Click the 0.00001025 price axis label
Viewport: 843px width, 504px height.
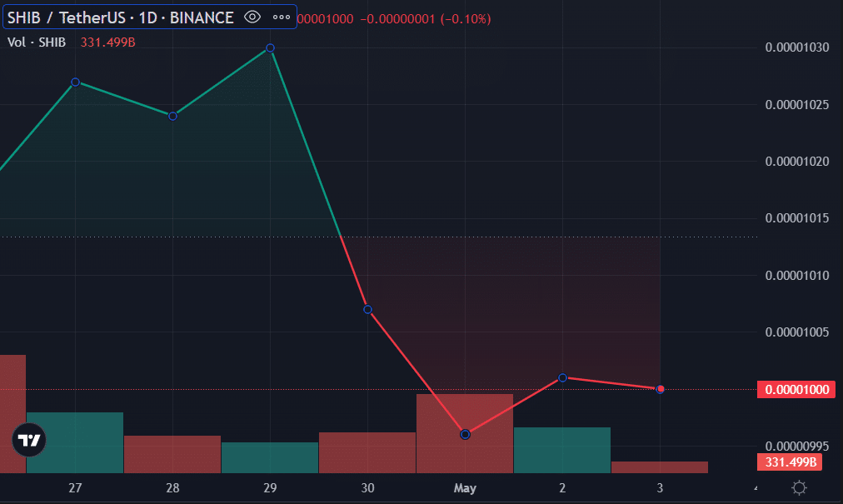(x=796, y=104)
